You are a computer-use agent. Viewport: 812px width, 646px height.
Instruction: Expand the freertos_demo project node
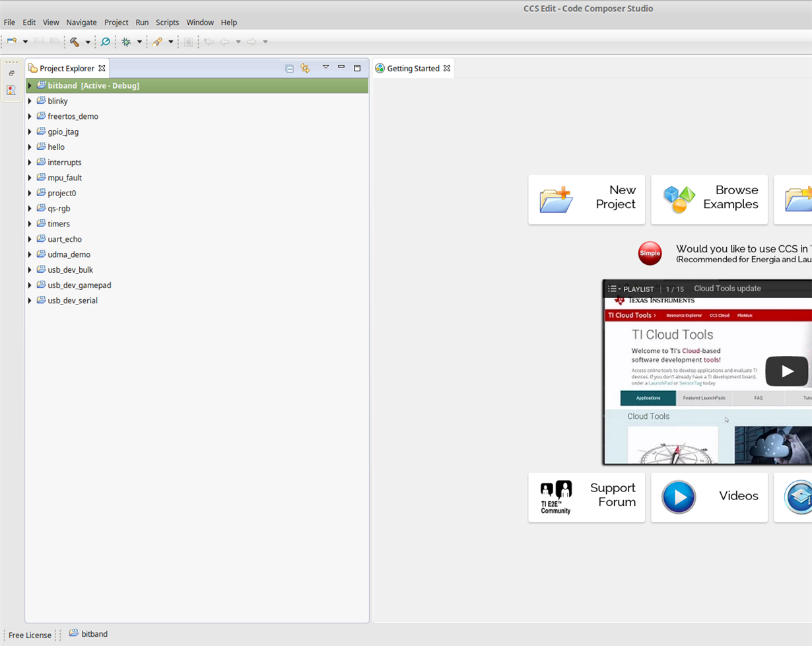[x=30, y=116]
